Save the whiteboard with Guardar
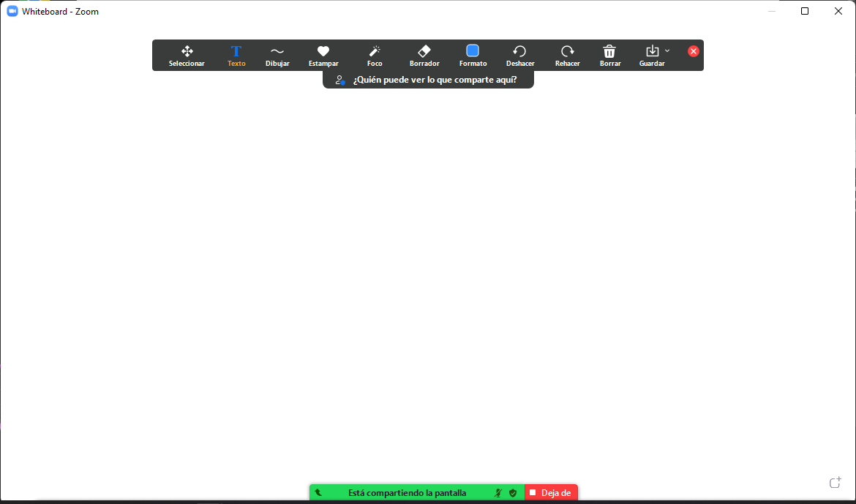 [x=652, y=56]
